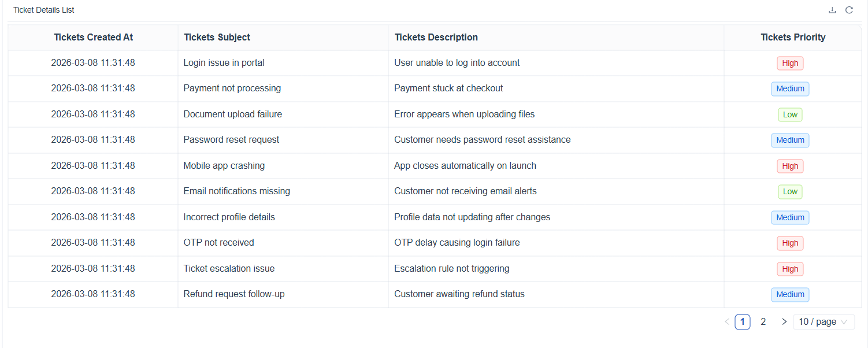Click the Ticket Details List panel title
868x348 pixels.
pos(44,10)
